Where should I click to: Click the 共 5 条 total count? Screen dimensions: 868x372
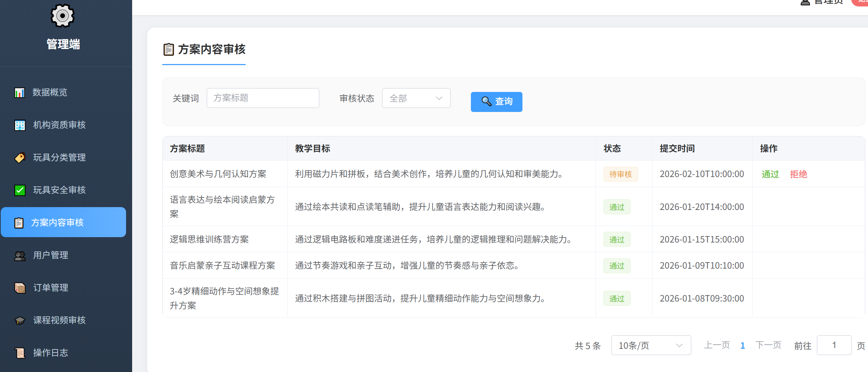588,346
